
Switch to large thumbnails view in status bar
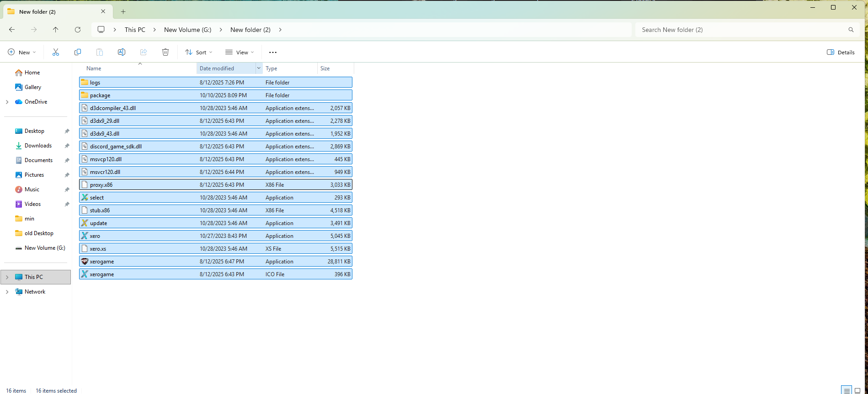857,390
